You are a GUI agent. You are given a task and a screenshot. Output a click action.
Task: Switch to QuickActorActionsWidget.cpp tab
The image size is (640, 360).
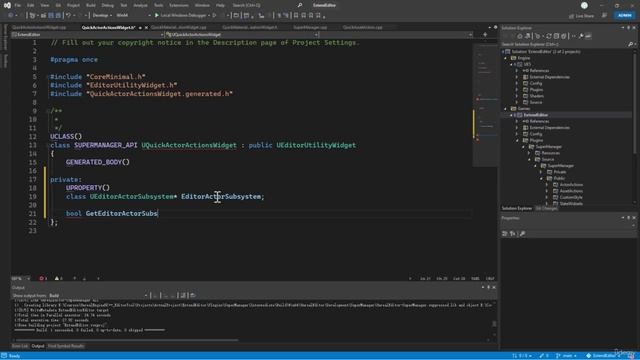[39, 27]
